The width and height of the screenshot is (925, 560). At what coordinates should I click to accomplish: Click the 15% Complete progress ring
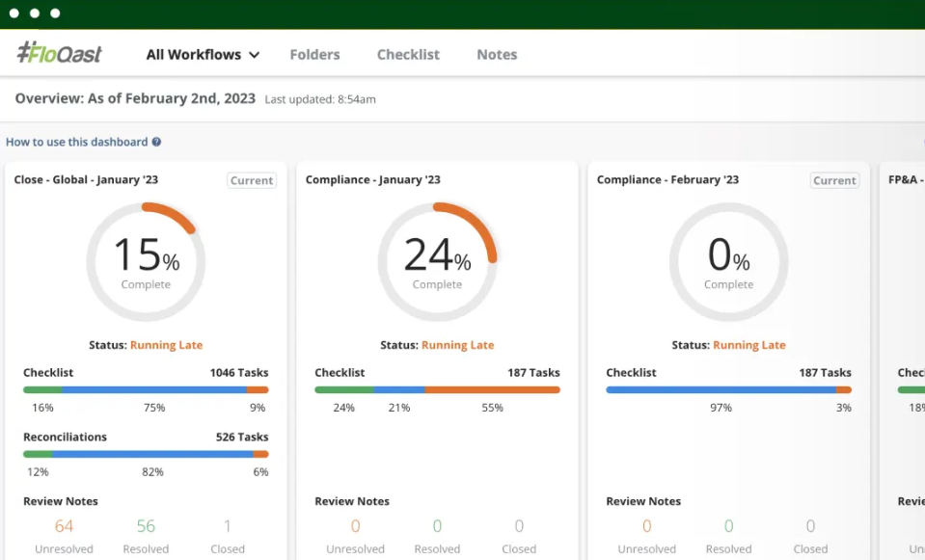[146, 262]
